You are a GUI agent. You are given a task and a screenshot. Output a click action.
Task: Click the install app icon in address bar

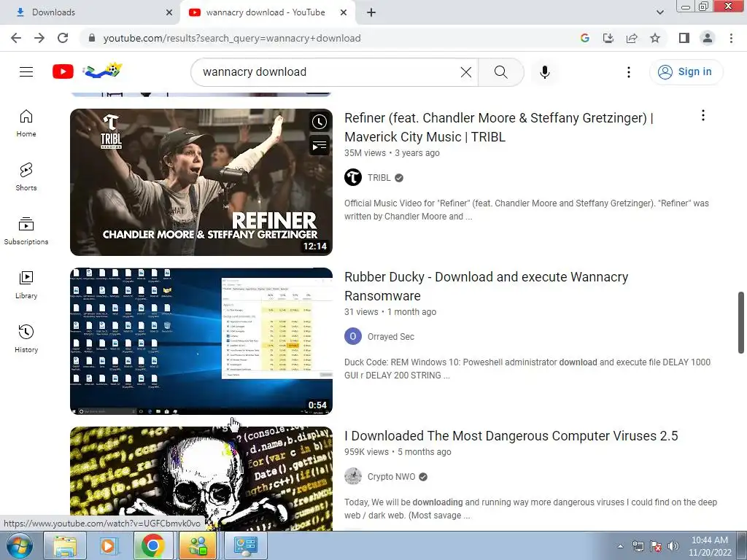point(608,38)
